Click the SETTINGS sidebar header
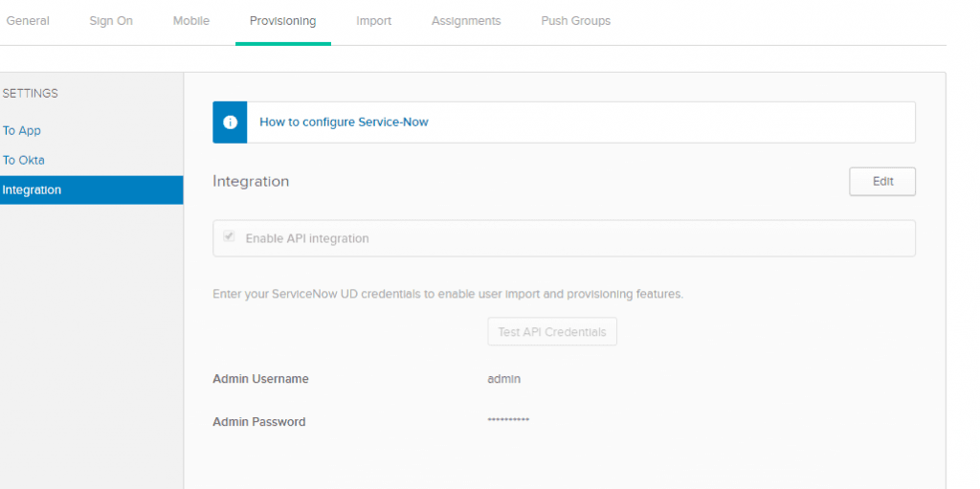Screen dimensions: 980x489 [30, 94]
